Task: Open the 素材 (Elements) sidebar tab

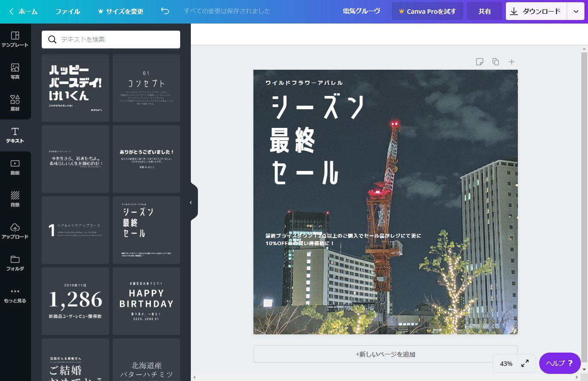Action: click(15, 103)
